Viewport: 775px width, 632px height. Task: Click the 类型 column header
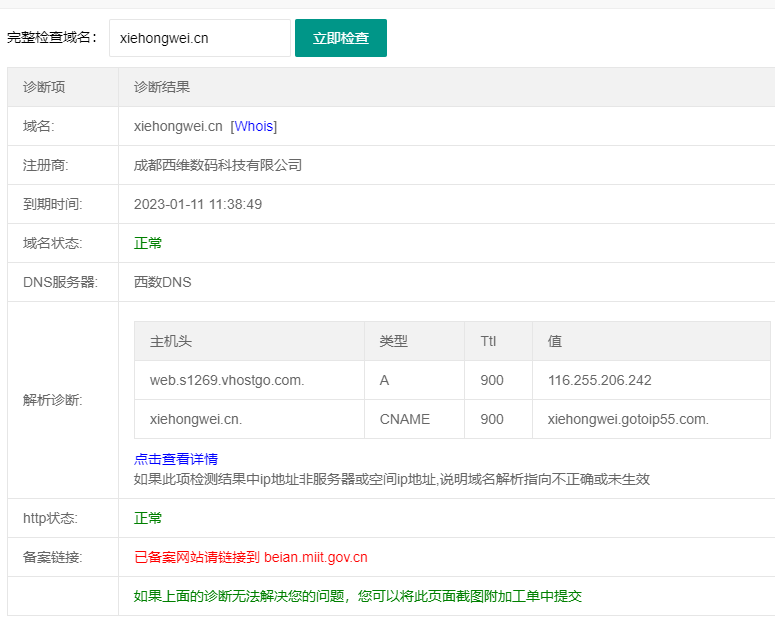(x=415, y=341)
